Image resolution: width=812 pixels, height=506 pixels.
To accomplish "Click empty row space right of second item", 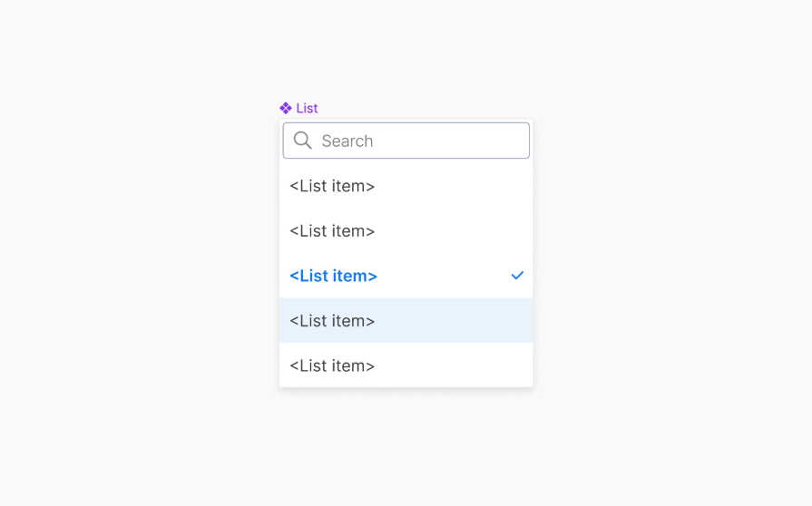I will tap(454, 231).
